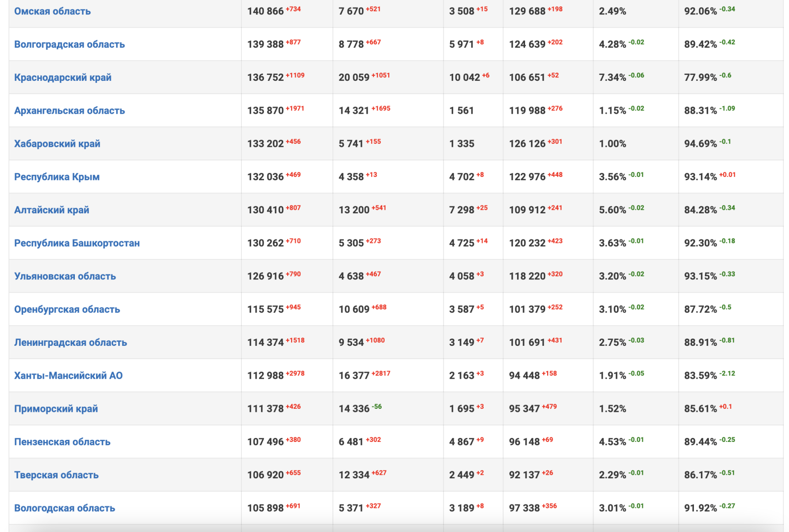789x532 pixels.
Task: Click the Тверская область link
Action: pos(56,475)
